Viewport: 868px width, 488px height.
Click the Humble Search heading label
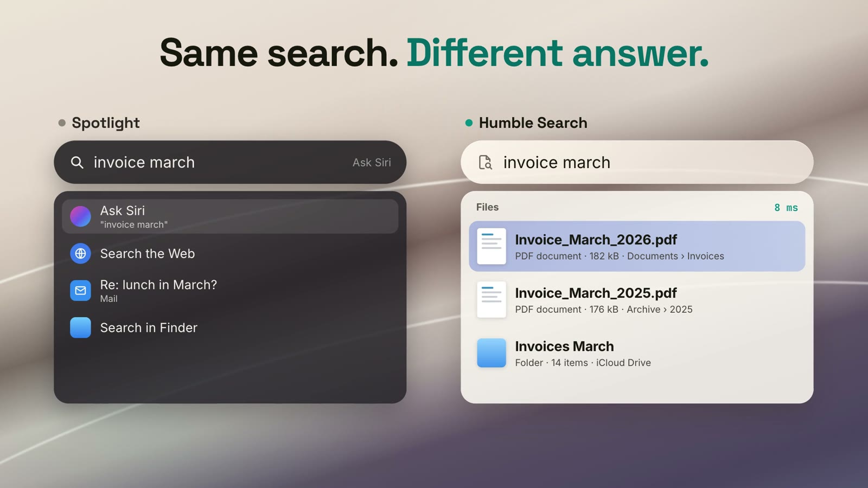point(533,123)
